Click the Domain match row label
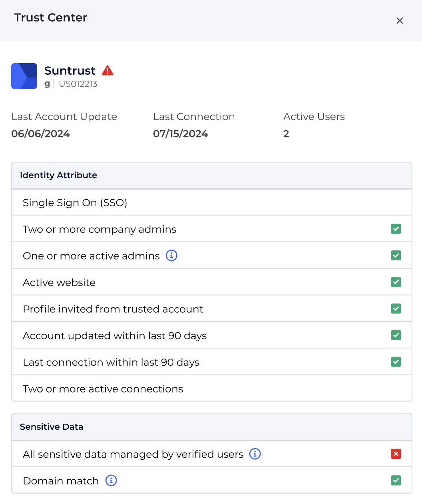The width and height of the screenshot is (422, 504). [x=61, y=481]
